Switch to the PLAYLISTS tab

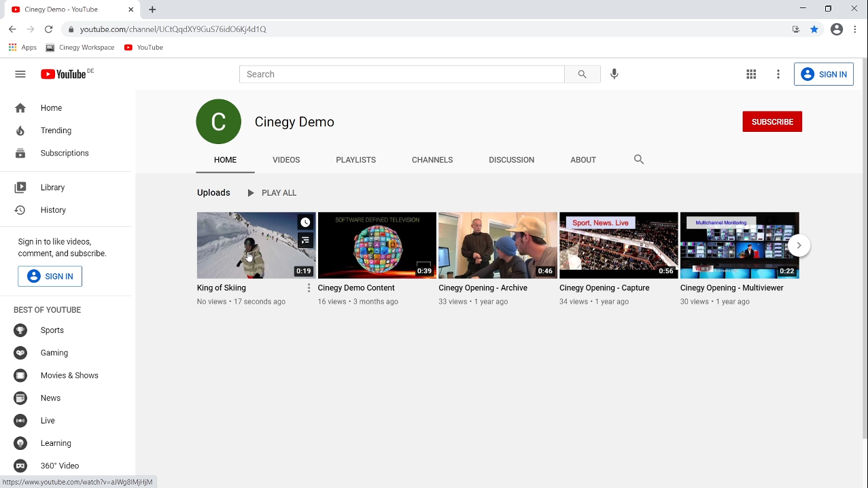tap(355, 160)
